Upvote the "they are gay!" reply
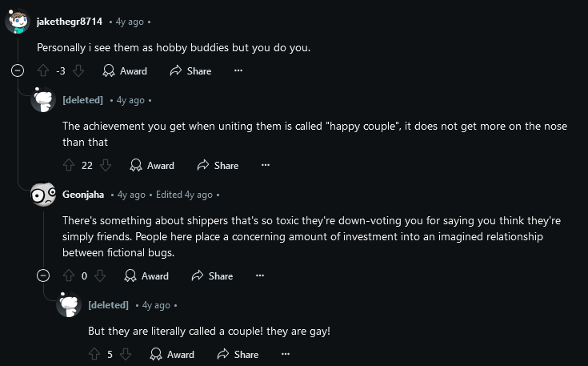Screen dimensions: 588x366 click(x=94, y=355)
